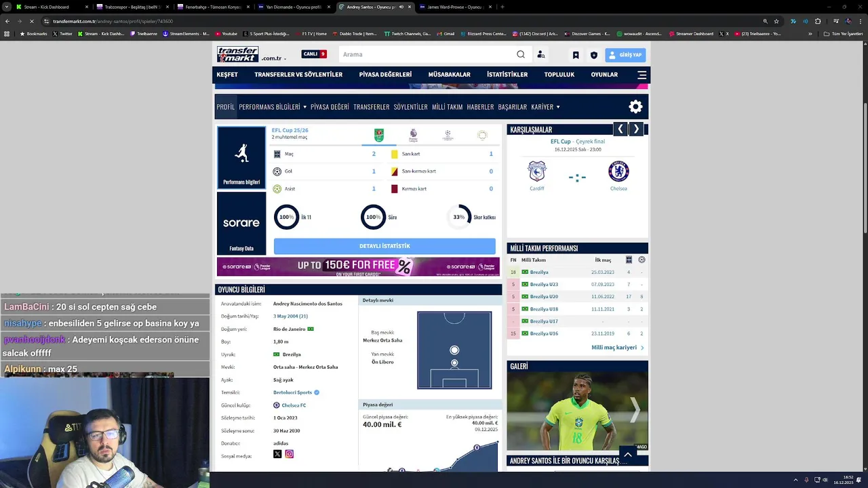Open Transferler ve Söylentiler menu
The width and height of the screenshot is (868, 488).
(x=298, y=75)
